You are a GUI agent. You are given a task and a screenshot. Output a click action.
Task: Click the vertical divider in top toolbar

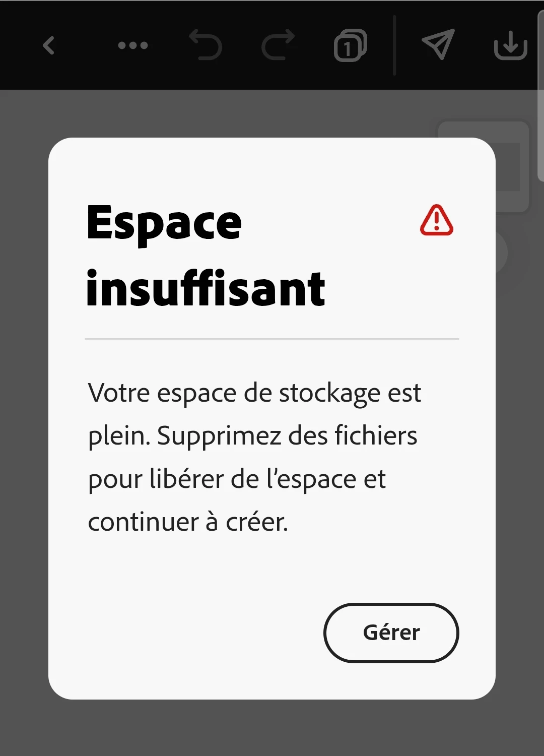coord(394,45)
